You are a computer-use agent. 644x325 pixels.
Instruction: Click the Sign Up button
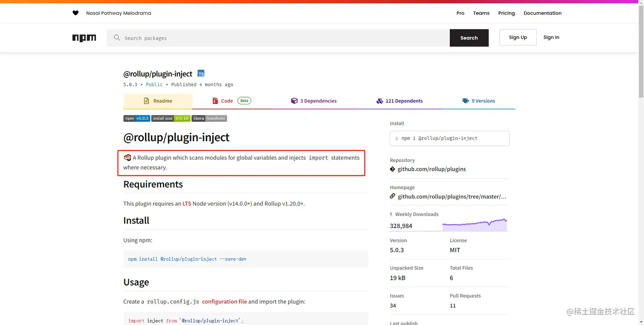tap(518, 37)
